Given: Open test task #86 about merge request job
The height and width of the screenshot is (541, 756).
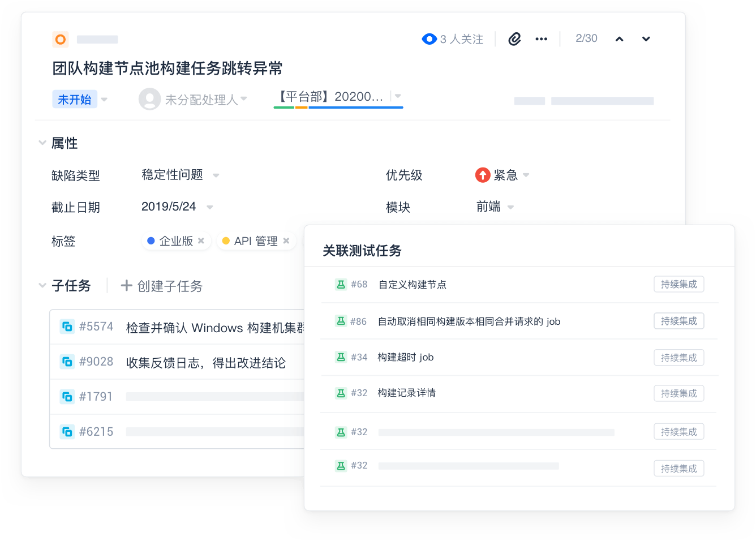Looking at the screenshot, I should click(469, 321).
